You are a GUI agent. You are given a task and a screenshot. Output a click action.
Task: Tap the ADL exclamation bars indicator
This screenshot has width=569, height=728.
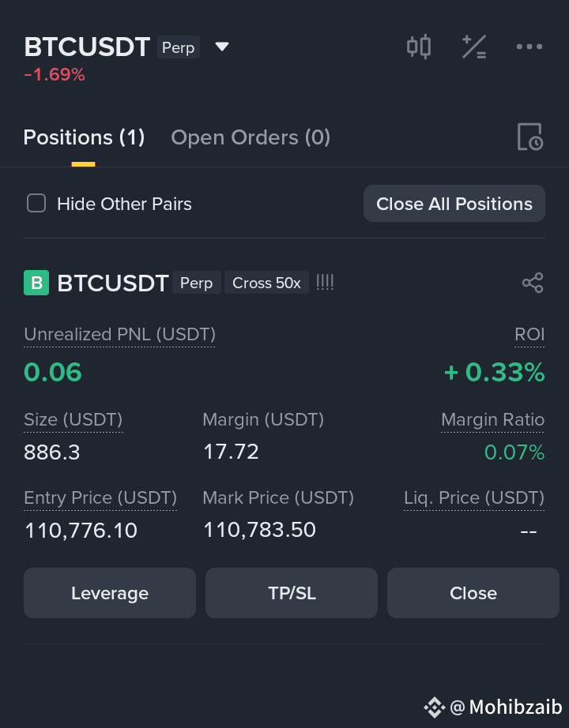(x=325, y=283)
